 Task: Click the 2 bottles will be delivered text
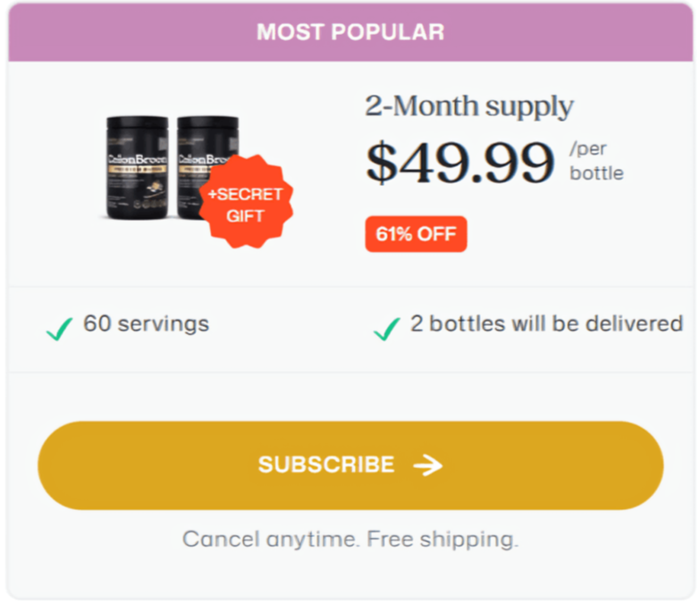click(x=546, y=323)
